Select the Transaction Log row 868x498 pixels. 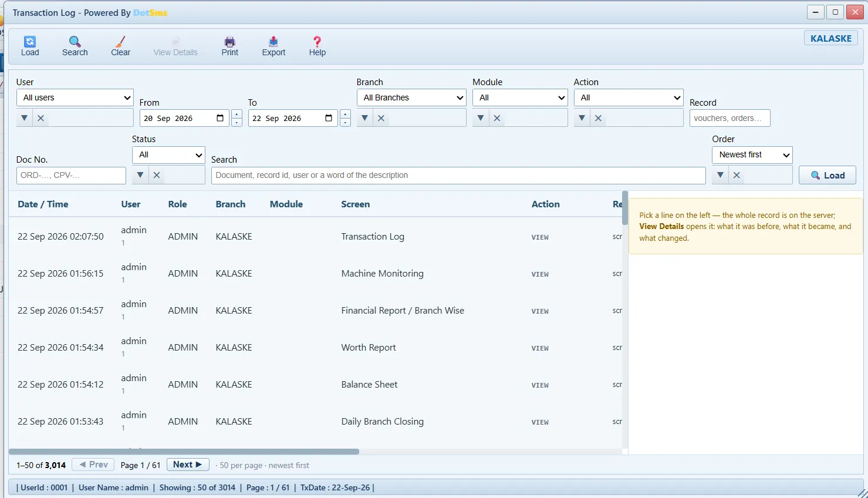[x=315, y=236]
